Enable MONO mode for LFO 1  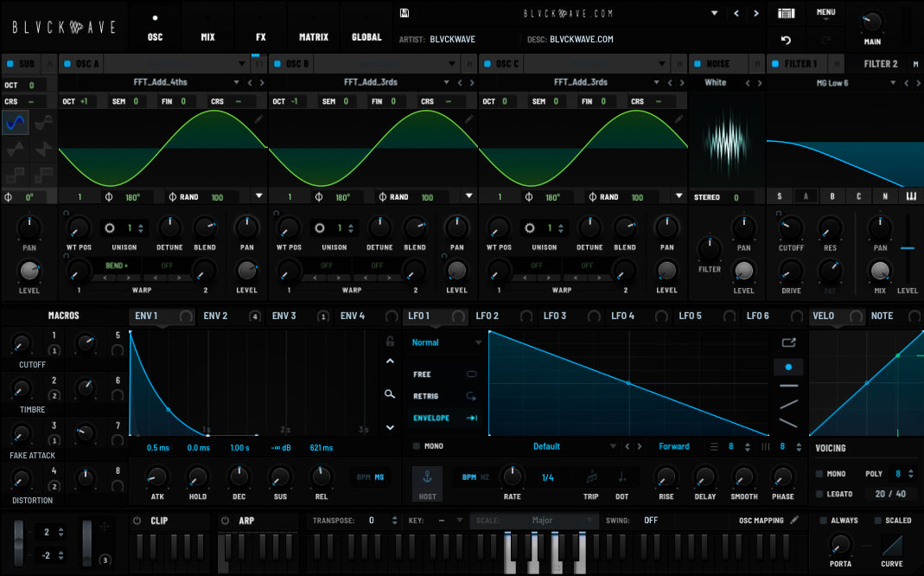(418, 446)
